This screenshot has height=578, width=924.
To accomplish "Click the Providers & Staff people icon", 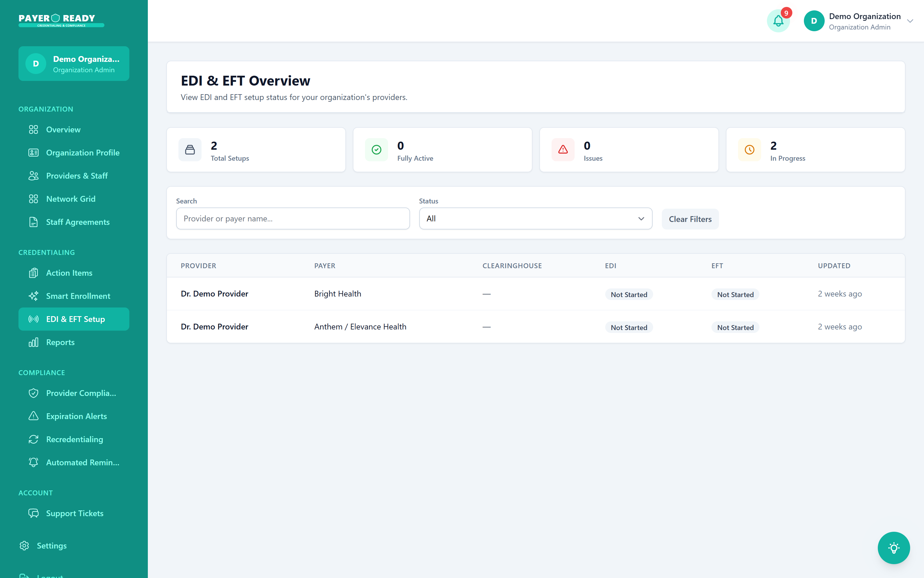I will [x=33, y=176].
